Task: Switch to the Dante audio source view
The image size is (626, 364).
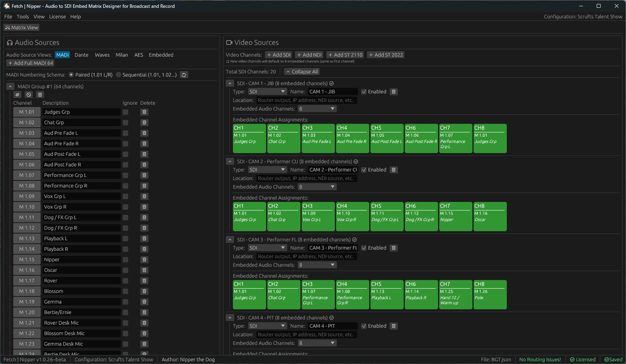Action: pos(81,55)
